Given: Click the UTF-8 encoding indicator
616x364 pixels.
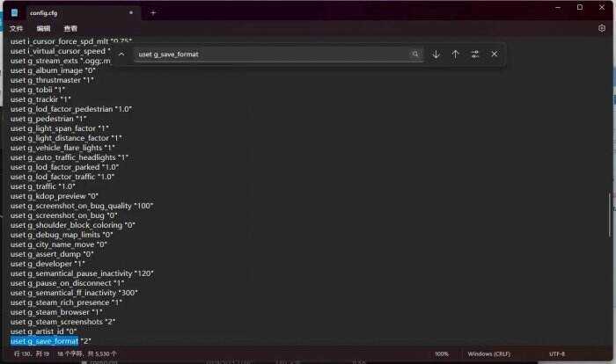Looking at the screenshot, I should (557, 354).
